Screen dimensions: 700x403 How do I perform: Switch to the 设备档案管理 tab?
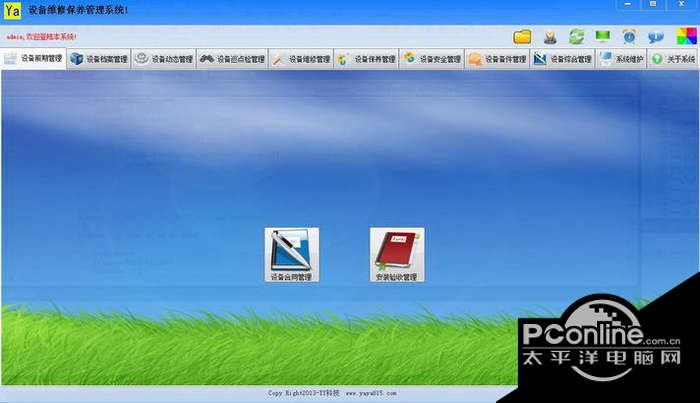click(x=99, y=59)
